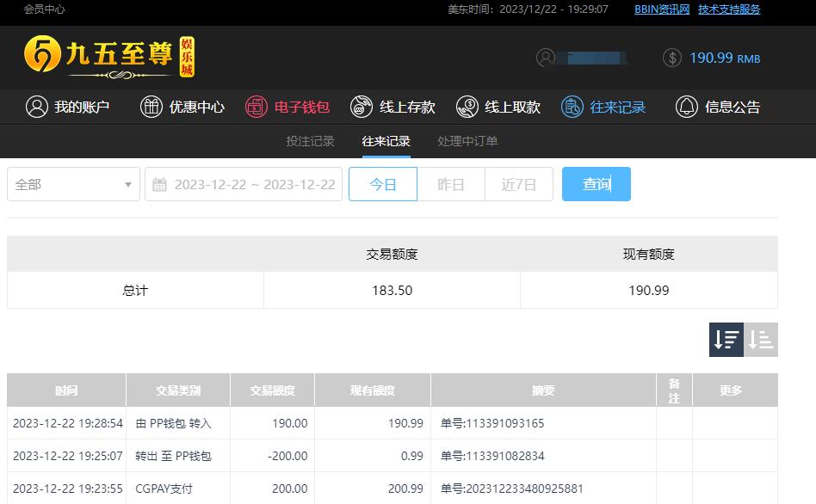Choose the 近7日 date range
Viewport: 816px width, 504px height.
(x=519, y=184)
